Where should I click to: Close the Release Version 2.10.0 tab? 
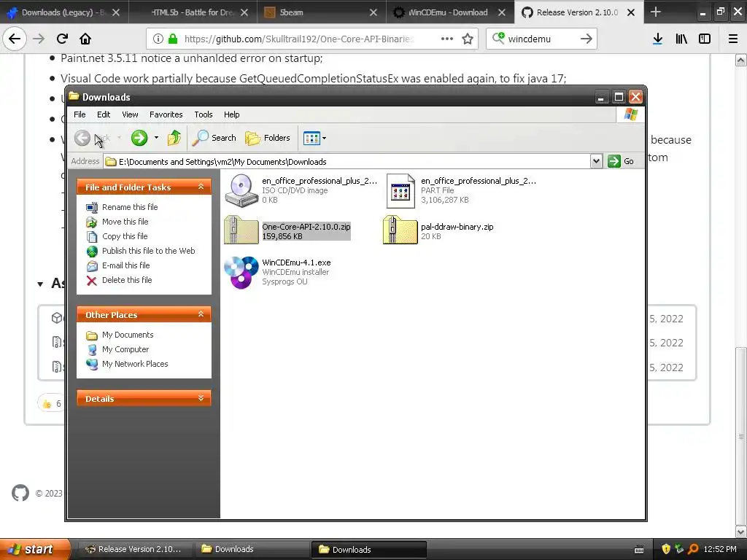[631, 12]
